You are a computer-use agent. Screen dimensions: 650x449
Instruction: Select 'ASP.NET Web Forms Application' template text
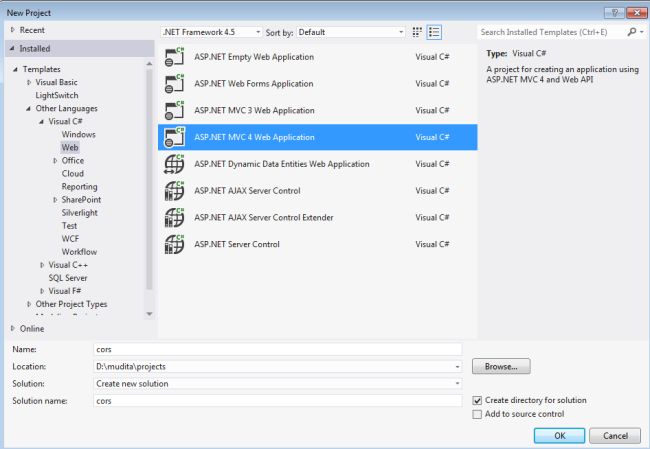[x=254, y=84]
